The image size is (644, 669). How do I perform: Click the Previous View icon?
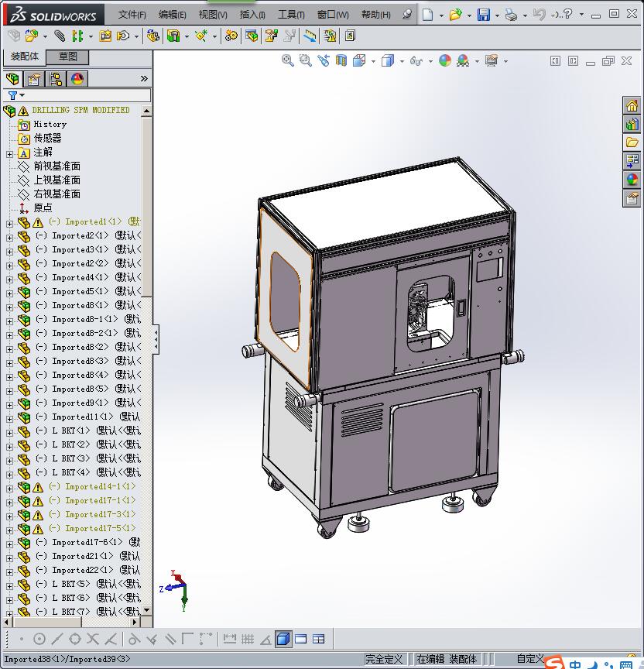click(x=324, y=60)
